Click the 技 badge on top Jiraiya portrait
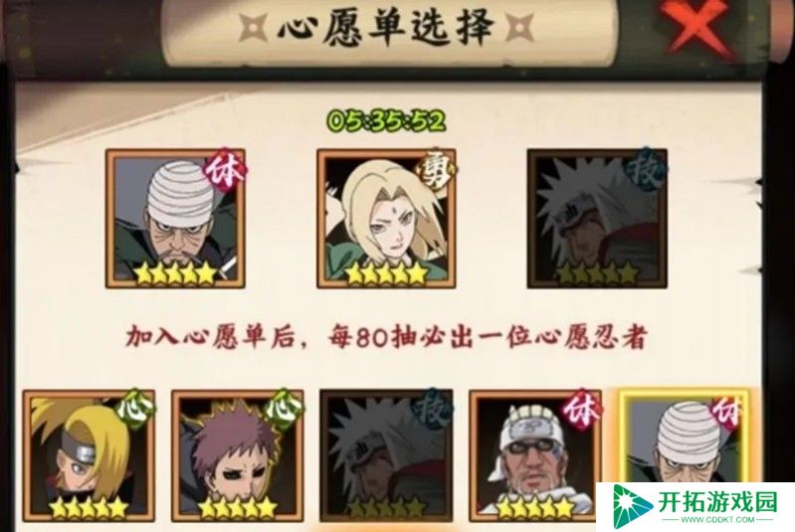Screen dimensions: 795x532 [x=646, y=170]
